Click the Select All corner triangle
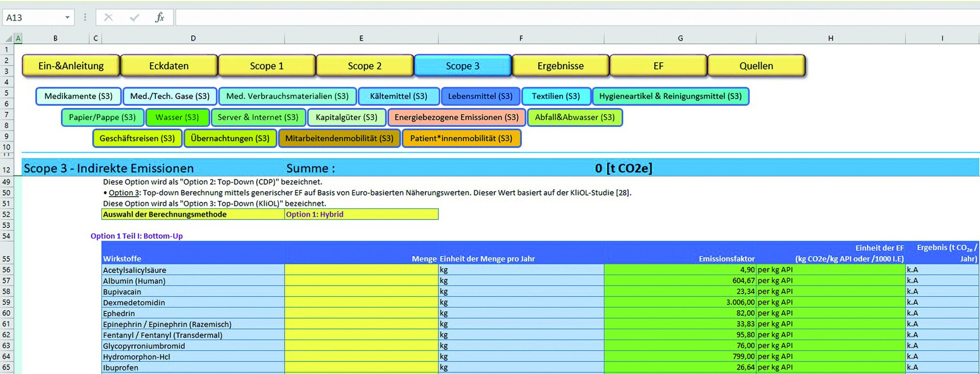The width and height of the screenshot is (980, 374). [8, 38]
